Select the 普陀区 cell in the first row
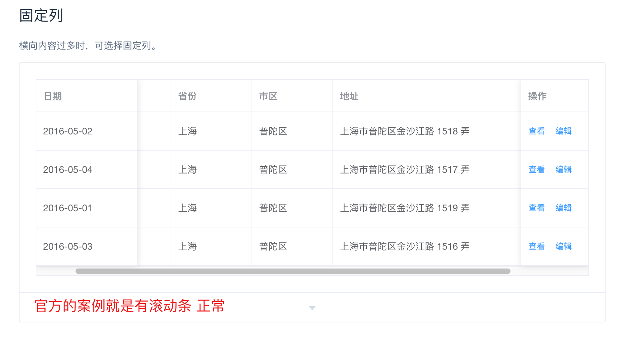Screen dimensions: 644x345 272,131
